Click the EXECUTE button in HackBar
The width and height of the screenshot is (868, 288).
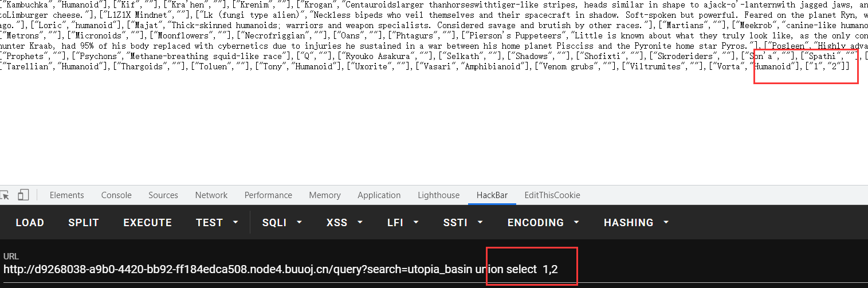pos(148,222)
